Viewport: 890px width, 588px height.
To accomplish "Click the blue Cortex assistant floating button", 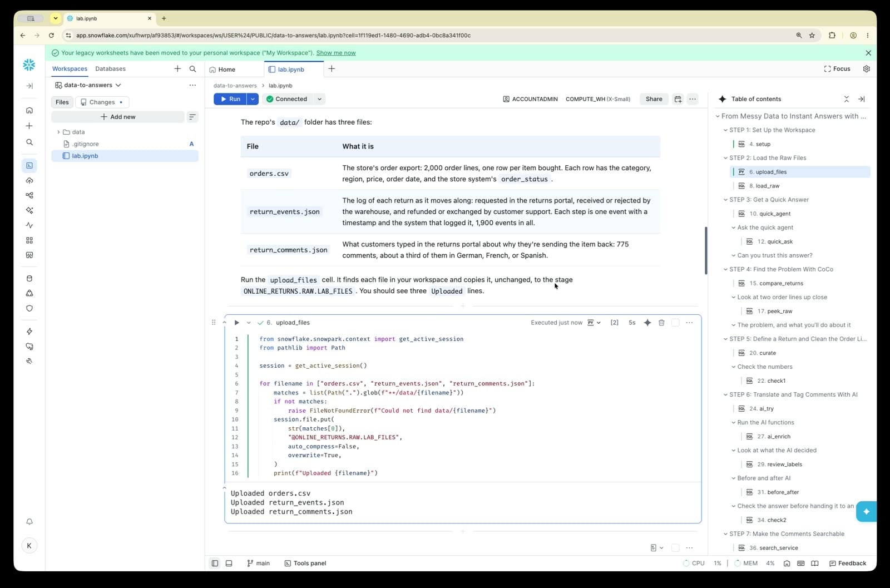I will click(x=866, y=511).
